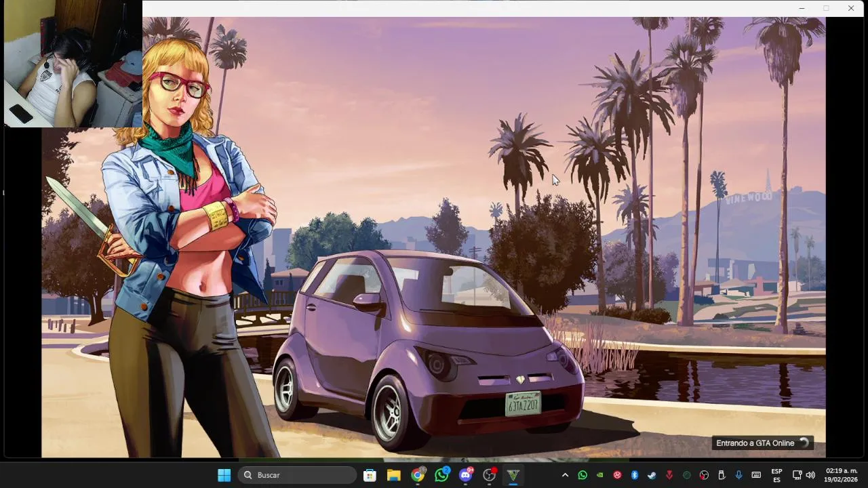Switch the ESP ES input language
Screen dimensions: 868x488
[x=776, y=475]
